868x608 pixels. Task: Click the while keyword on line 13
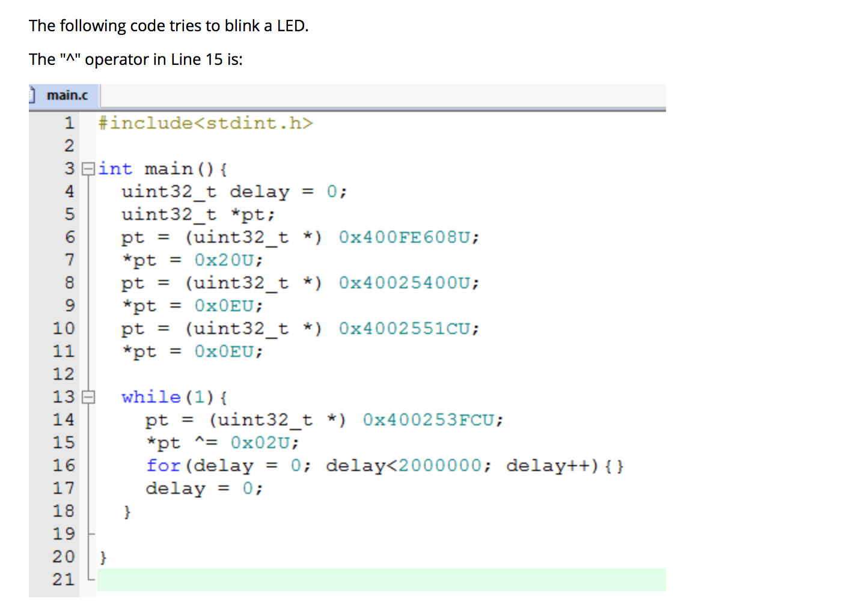point(150,397)
